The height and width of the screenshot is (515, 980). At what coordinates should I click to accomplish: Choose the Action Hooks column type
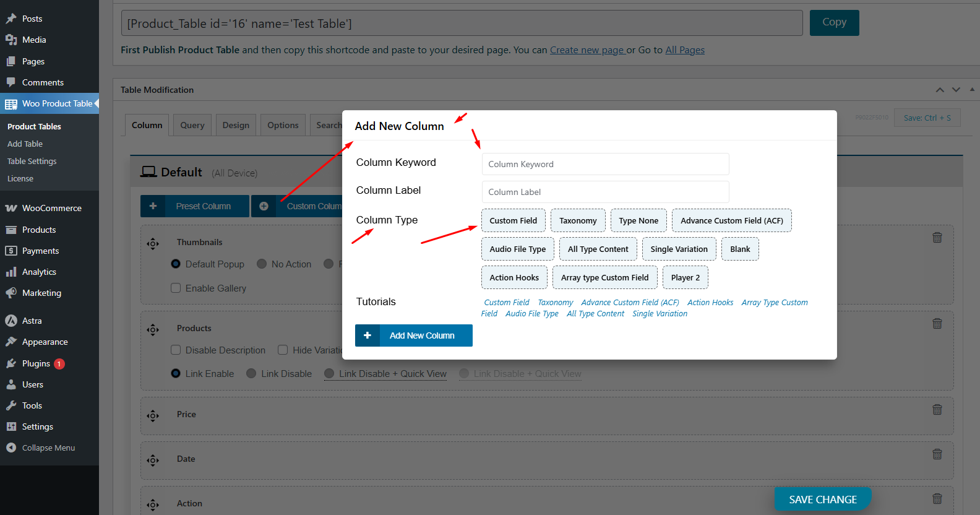514,277
